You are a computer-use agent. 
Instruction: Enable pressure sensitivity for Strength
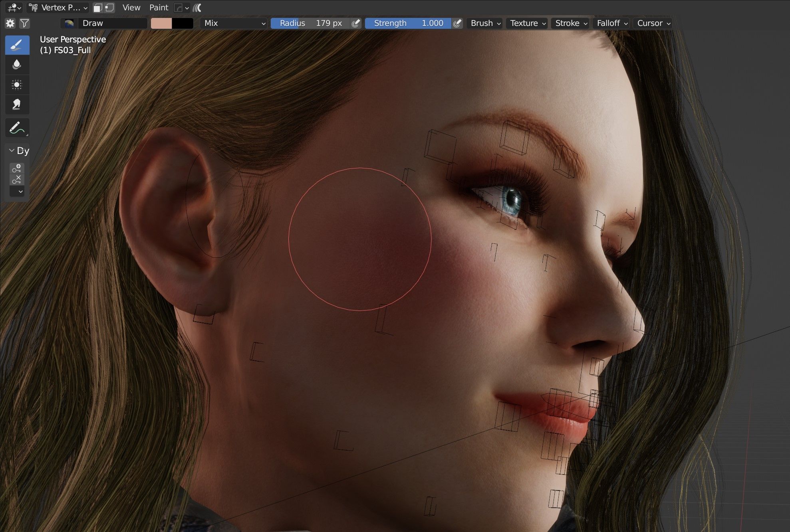[458, 23]
